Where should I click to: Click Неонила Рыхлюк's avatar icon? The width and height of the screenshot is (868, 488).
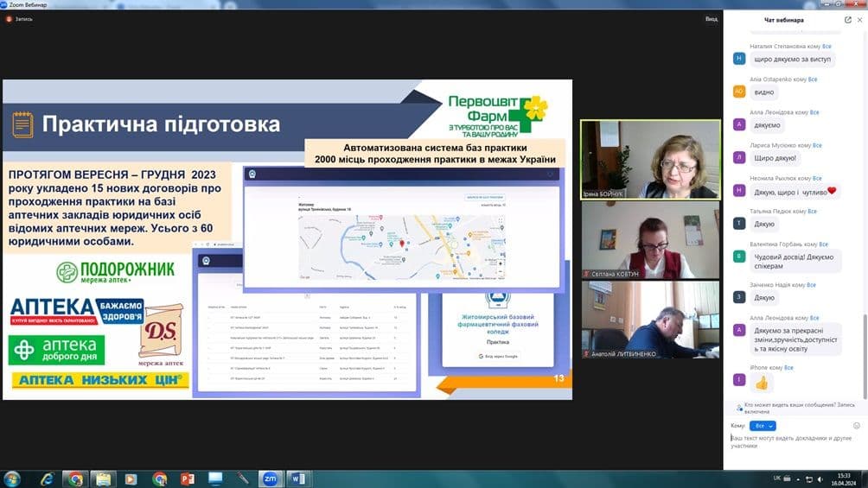point(739,190)
